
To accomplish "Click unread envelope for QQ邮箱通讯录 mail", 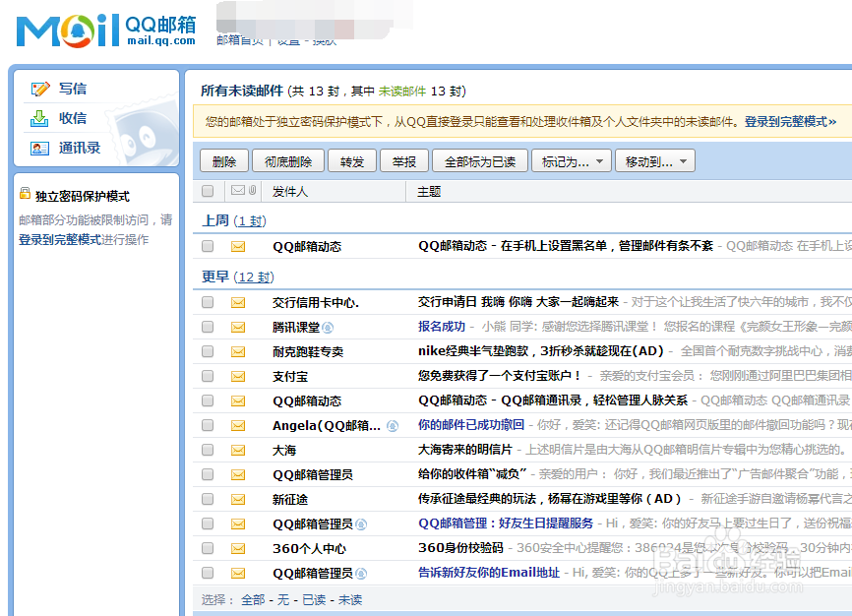I will tap(238, 401).
